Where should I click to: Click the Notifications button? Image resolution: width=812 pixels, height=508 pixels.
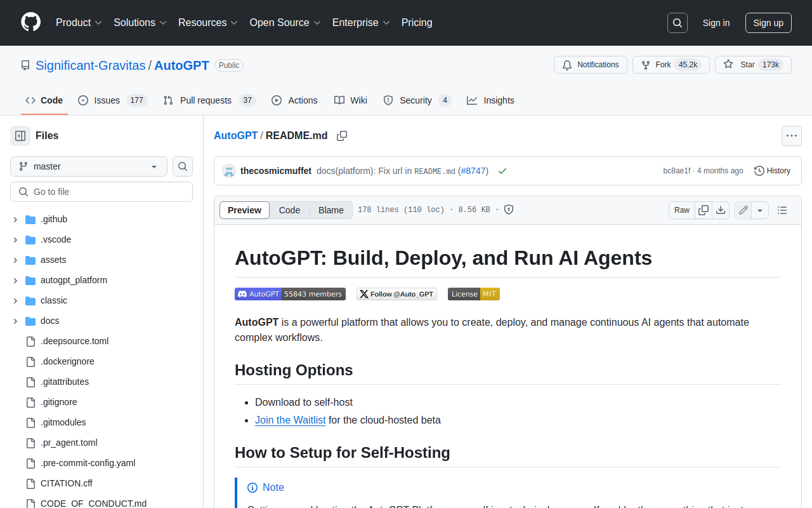[x=591, y=65]
